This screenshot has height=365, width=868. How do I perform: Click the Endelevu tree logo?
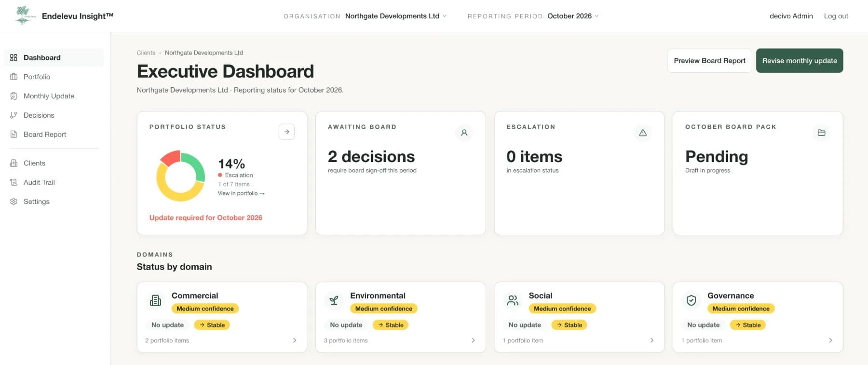tap(25, 15)
